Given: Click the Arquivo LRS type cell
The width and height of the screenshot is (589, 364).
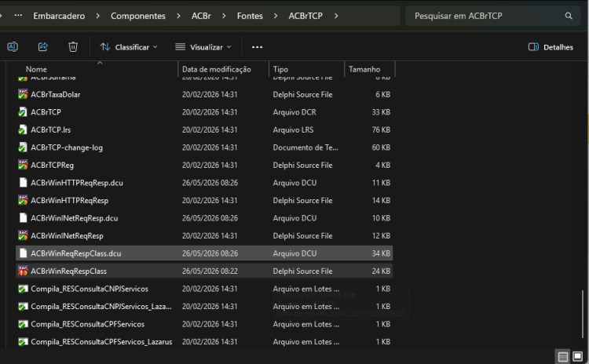Looking at the screenshot, I should click(294, 129).
